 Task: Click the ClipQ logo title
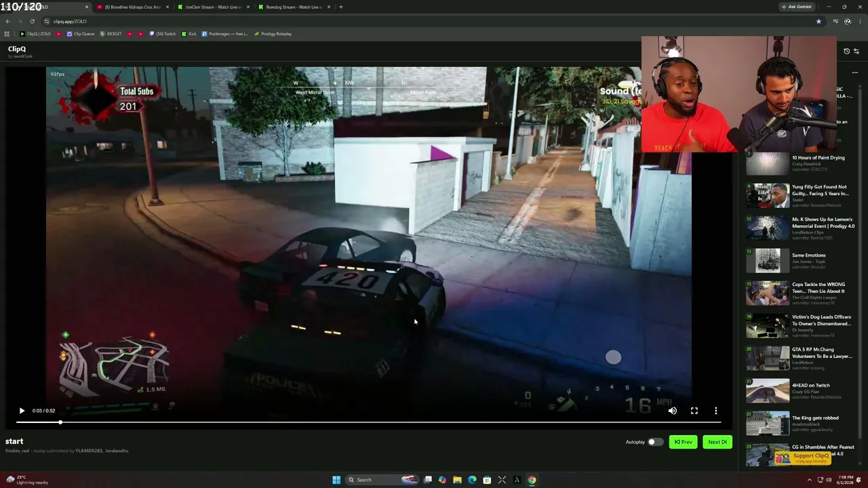[x=17, y=49]
